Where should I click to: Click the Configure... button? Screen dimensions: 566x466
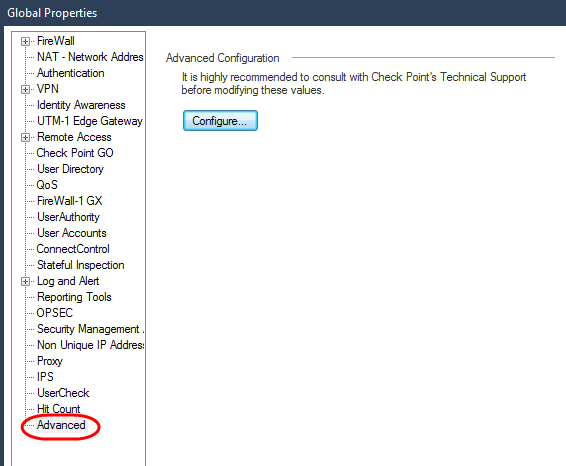[220, 121]
